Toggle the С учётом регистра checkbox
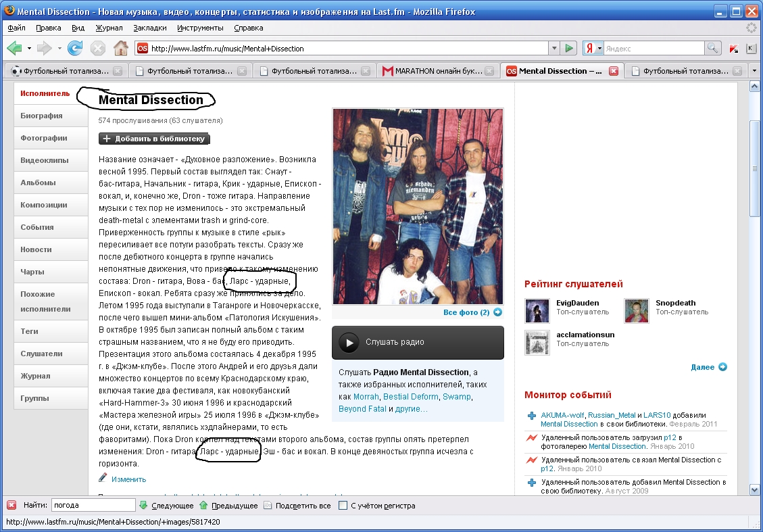The width and height of the screenshot is (763, 532). (343, 505)
